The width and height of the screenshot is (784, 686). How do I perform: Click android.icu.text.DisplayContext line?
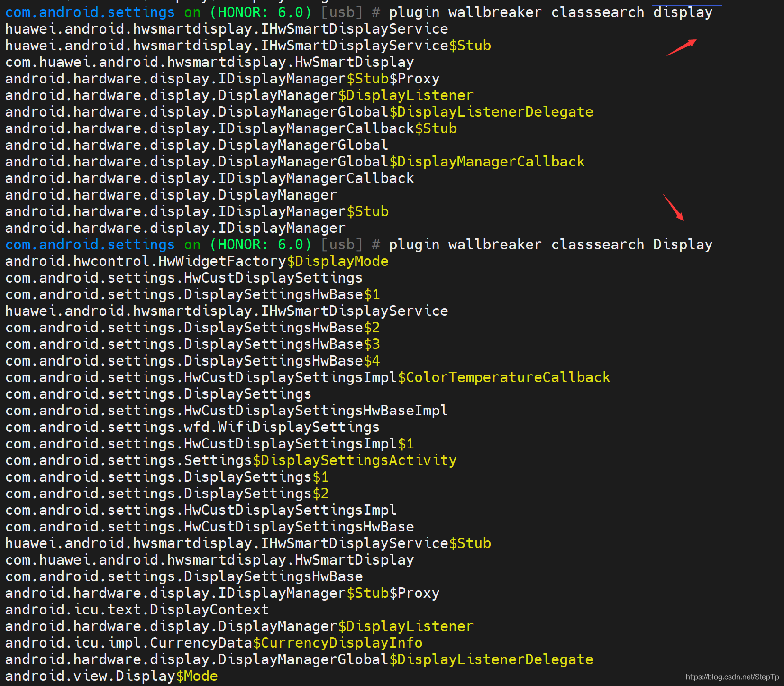pyautogui.click(x=137, y=610)
